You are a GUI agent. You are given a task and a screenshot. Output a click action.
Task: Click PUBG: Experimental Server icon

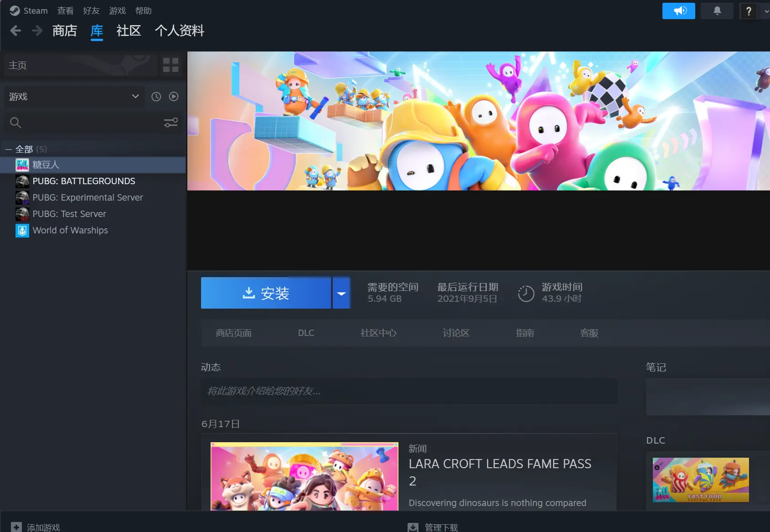(22, 197)
